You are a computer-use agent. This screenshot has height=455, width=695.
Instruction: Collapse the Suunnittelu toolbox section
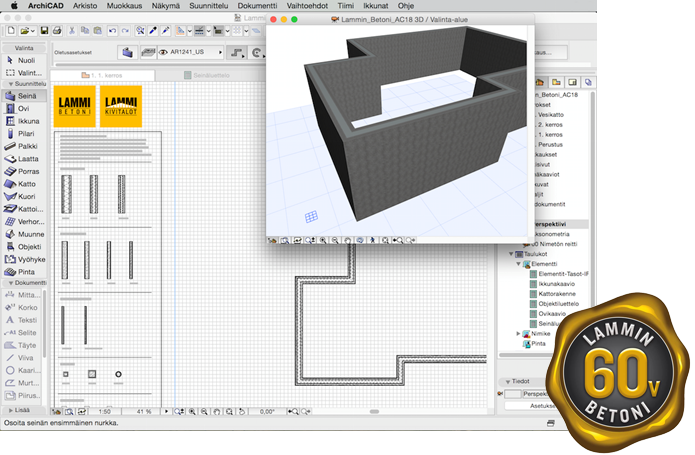click(11, 84)
